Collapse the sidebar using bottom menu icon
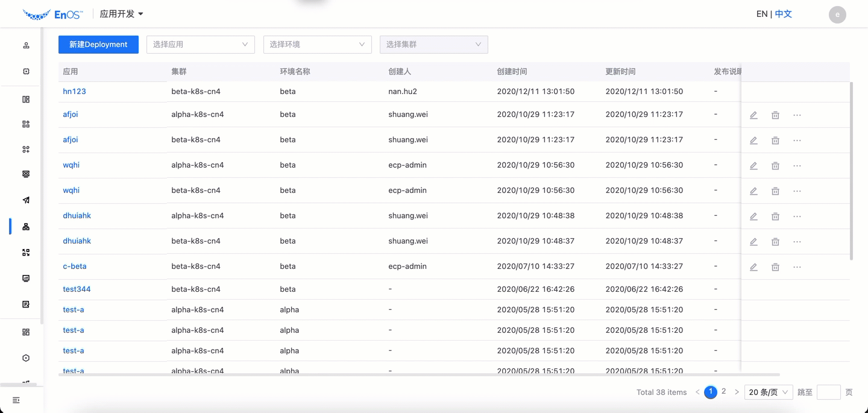This screenshot has width=868, height=413. tap(16, 400)
